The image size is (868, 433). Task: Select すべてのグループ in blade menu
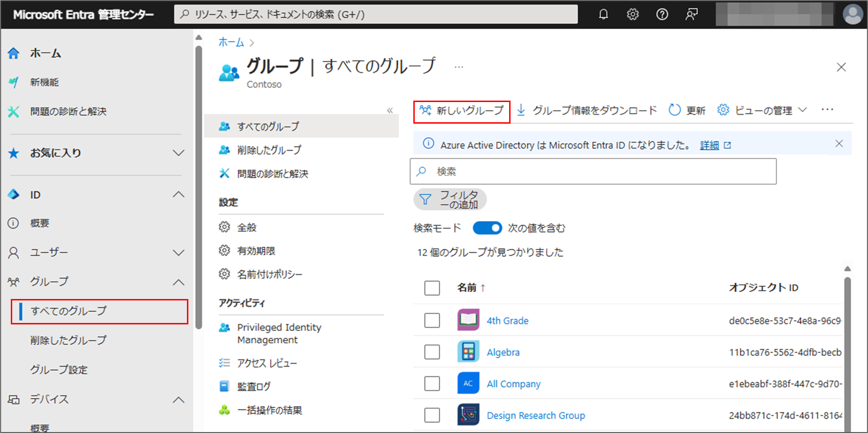point(302,126)
